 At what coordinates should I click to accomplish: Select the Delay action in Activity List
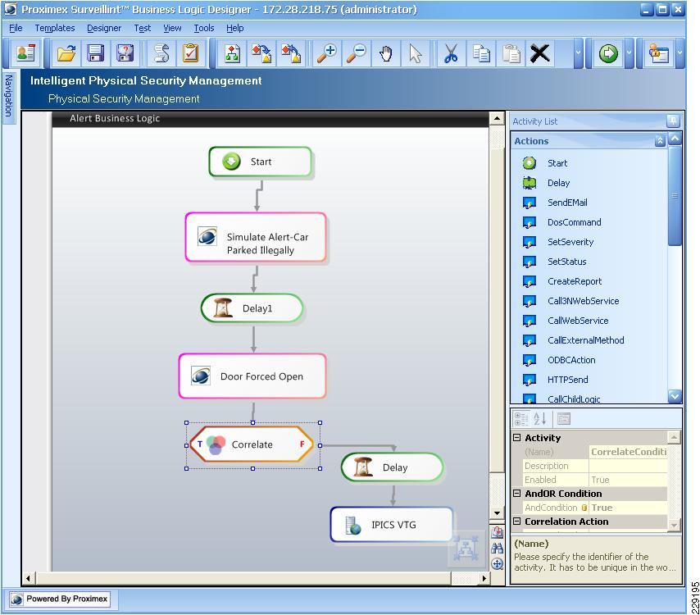tap(558, 183)
